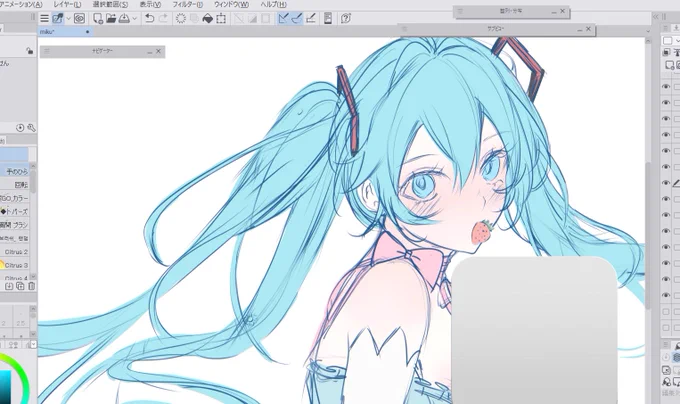Viewport: 680px width, 404px height.
Task: Create a new canvas with New icon
Action: [98, 18]
